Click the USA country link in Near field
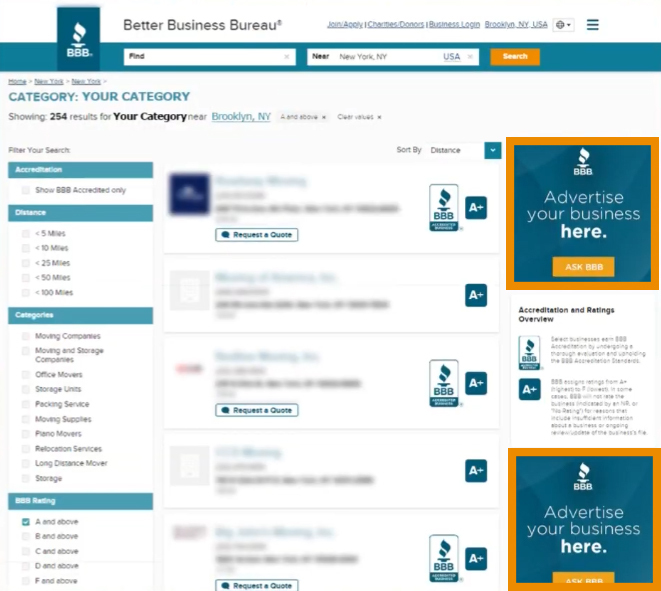Image resolution: width=661 pixels, height=591 pixels. [451, 56]
